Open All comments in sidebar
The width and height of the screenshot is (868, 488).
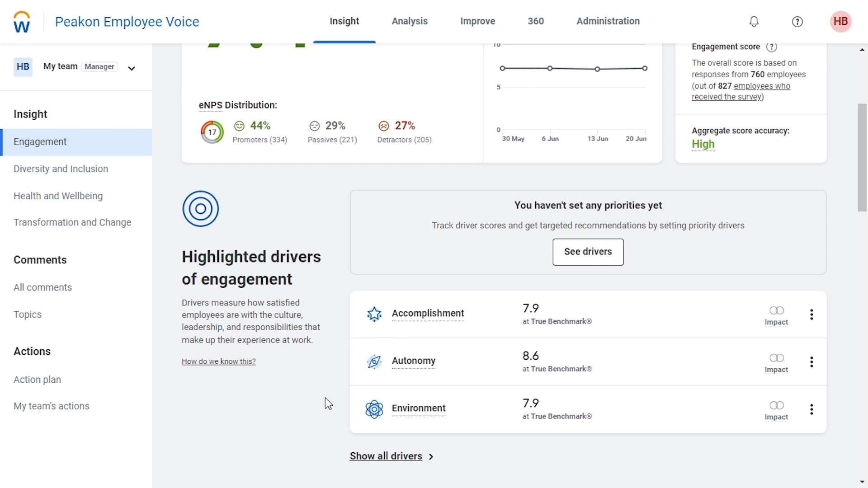point(42,288)
